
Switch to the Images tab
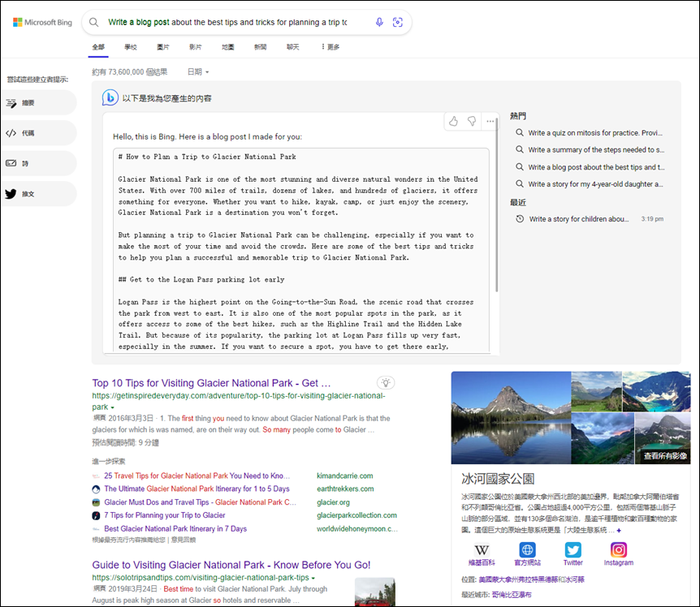click(x=163, y=47)
